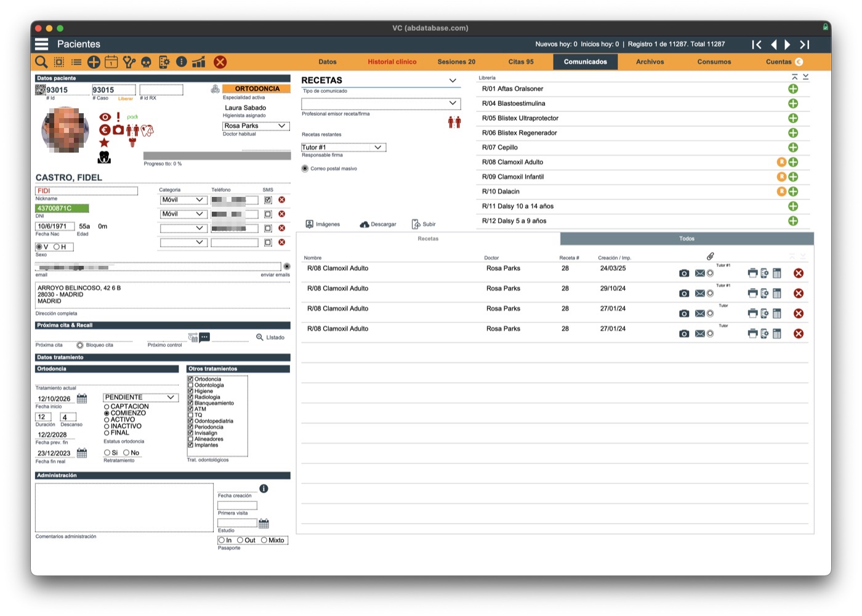Check the Odontologia treatment checkbox
862x616 pixels.
coord(191,385)
